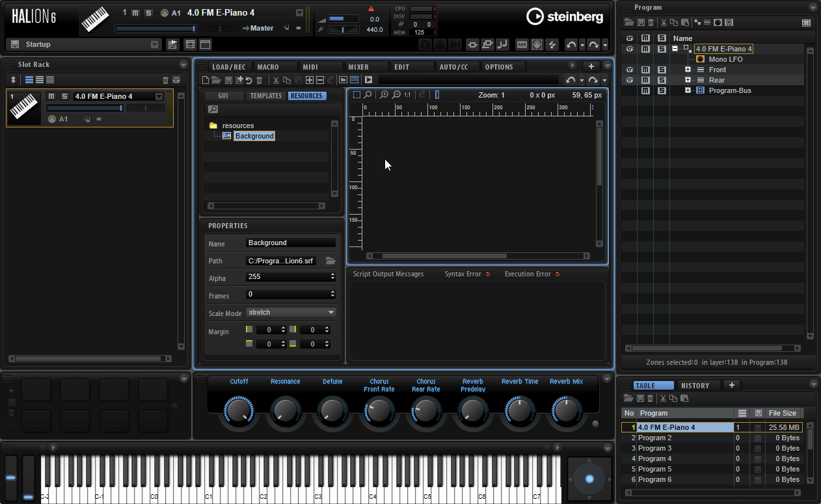The width and height of the screenshot is (821, 504).
Task: Mute the Program-Bus in Program tree
Action: (x=645, y=90)
